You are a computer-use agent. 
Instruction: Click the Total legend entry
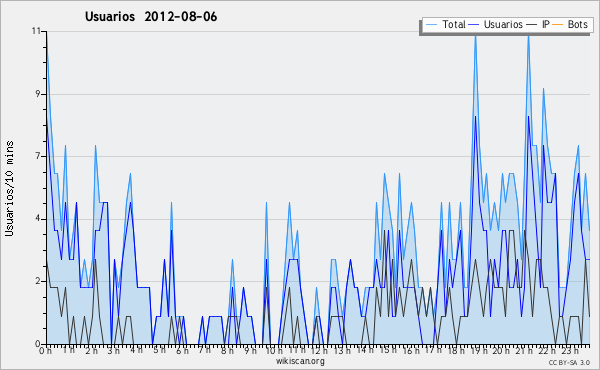[x=445, y=24]
